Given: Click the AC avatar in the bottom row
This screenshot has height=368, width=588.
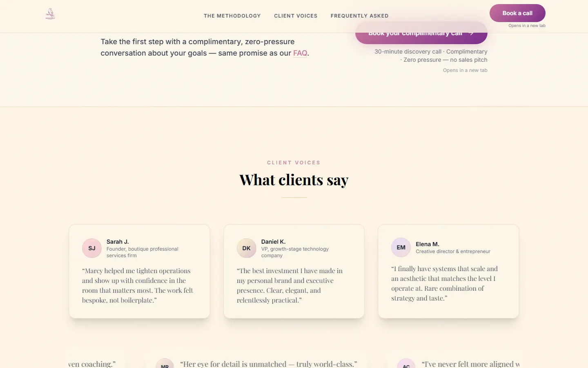Looking at the screenshot, I should (x=406, y=364).
